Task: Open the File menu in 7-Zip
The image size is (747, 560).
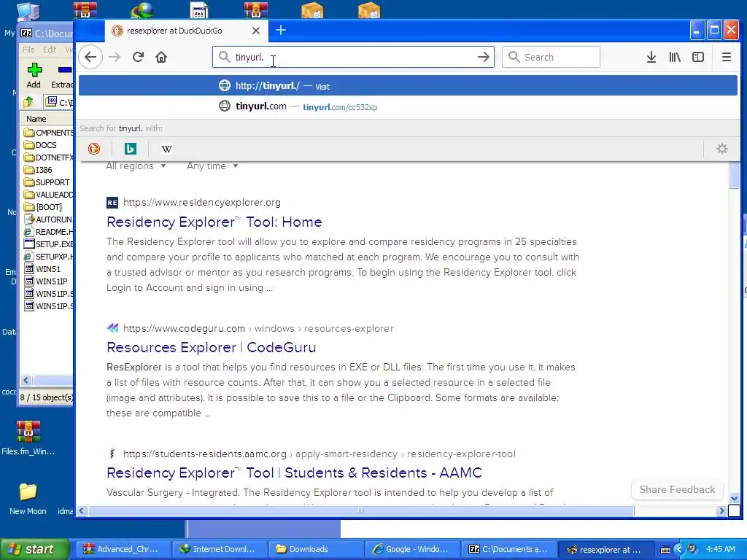Action: 28,50
